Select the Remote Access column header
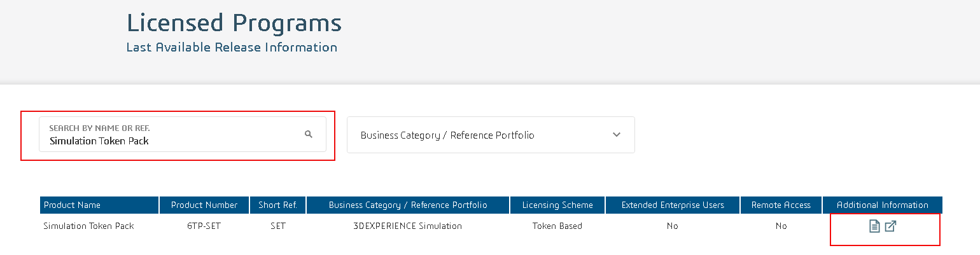 click(781, 205)
